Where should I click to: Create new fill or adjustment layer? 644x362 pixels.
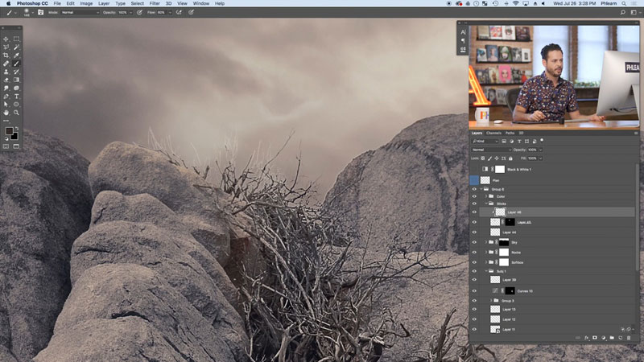(x=603, y=338)
